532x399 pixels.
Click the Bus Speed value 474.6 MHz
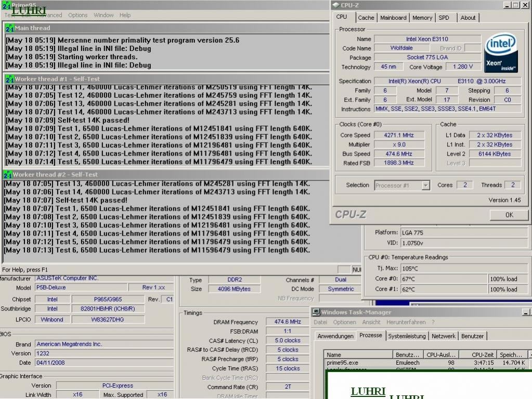click(x=399, y=153)
